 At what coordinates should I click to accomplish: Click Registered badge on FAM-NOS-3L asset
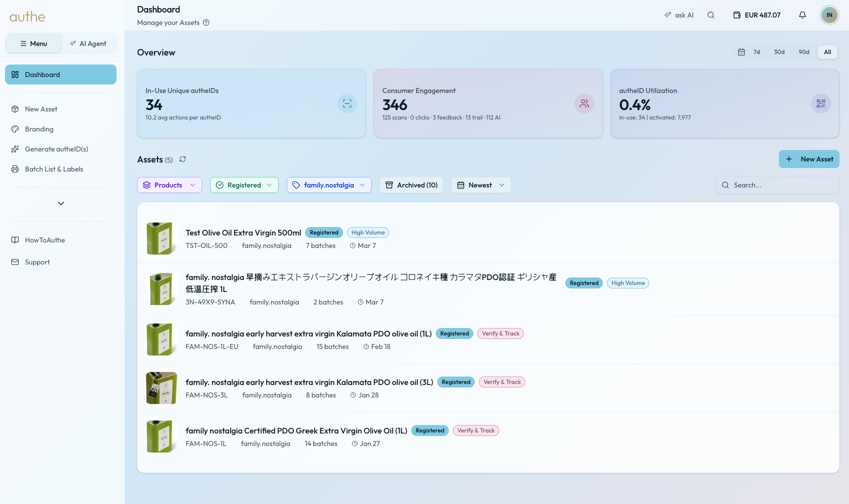(456, 382)
